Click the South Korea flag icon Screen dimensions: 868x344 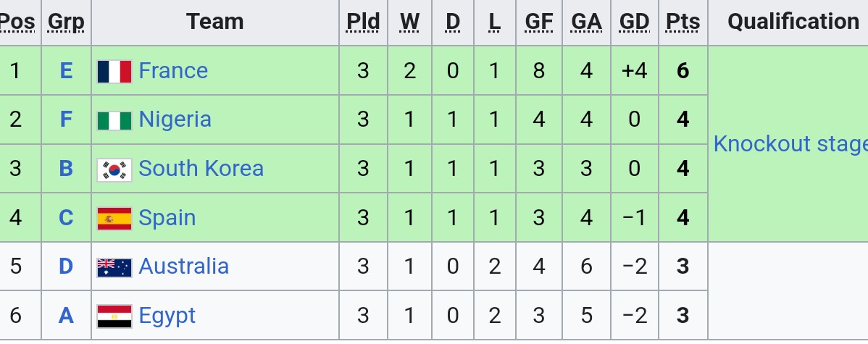click(114, 169)
